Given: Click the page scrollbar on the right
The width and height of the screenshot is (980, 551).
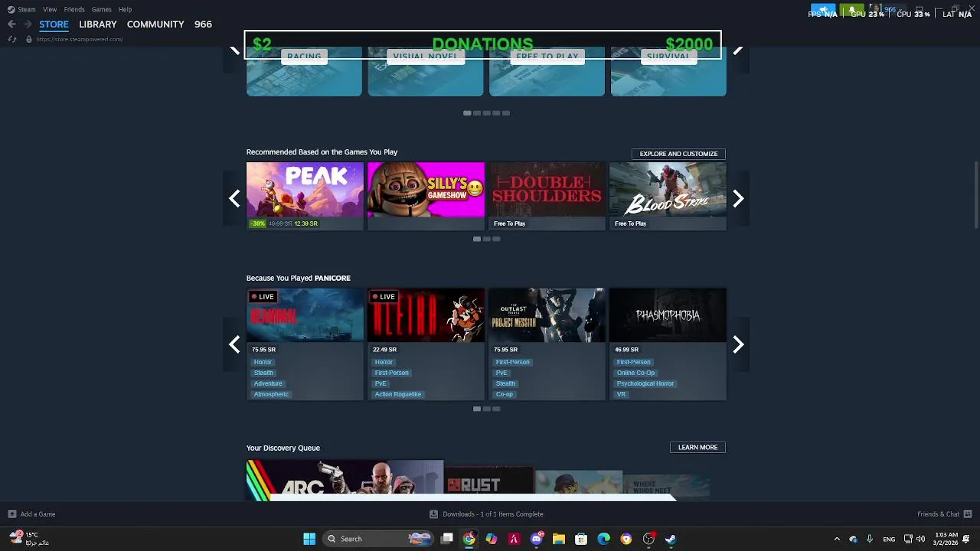Looking at the screenshot, I should [976, 195].
